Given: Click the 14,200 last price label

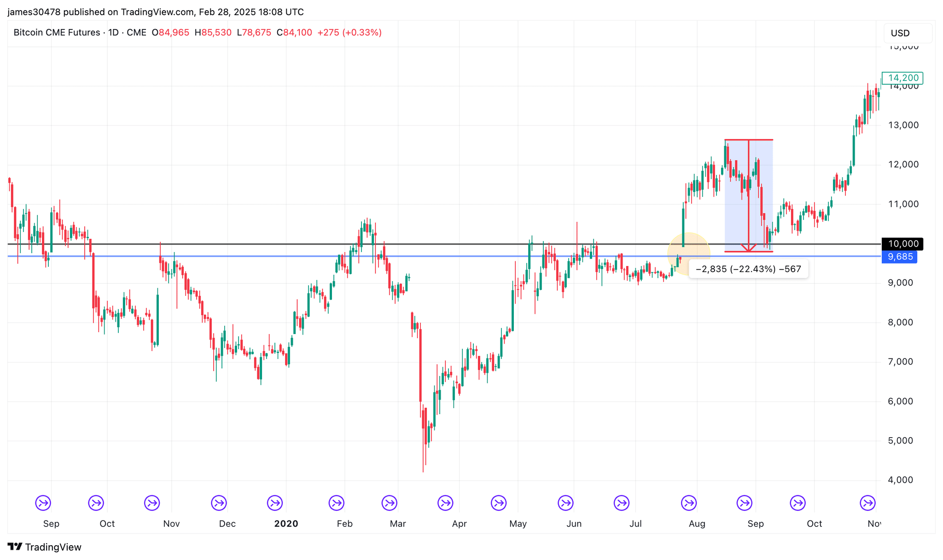Looking at the screenshot, I should point(902,78).
